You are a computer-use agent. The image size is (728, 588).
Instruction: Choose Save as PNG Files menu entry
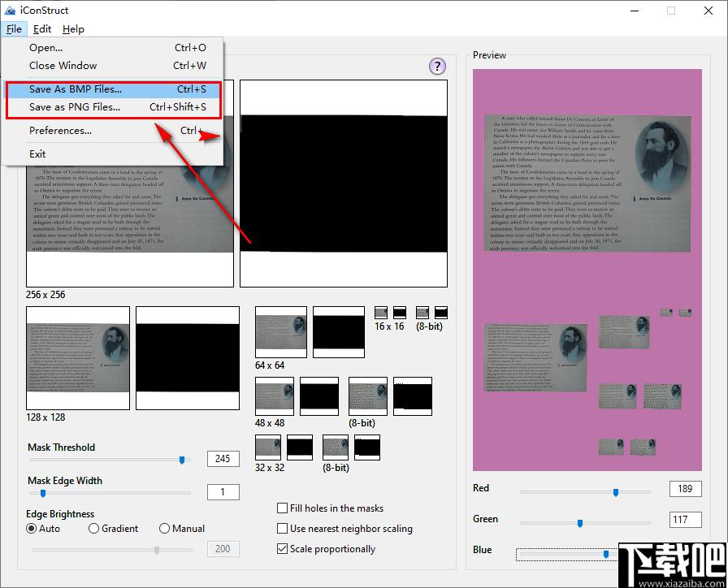[x=113, y=106]
